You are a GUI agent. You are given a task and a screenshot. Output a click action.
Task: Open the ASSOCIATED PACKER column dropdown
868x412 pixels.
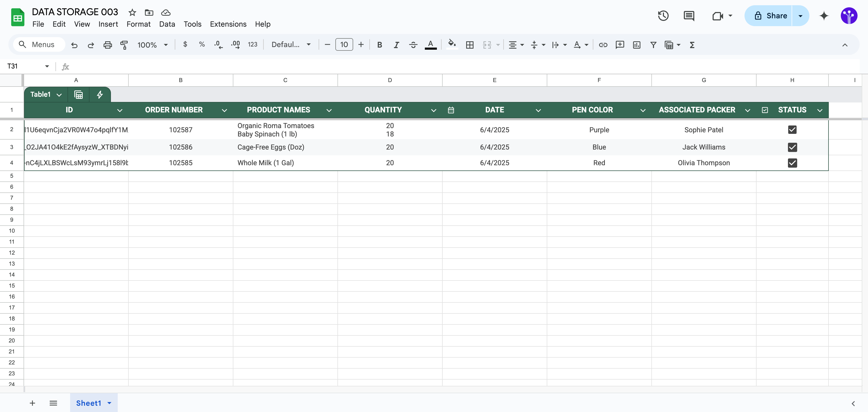pos(748,110)
